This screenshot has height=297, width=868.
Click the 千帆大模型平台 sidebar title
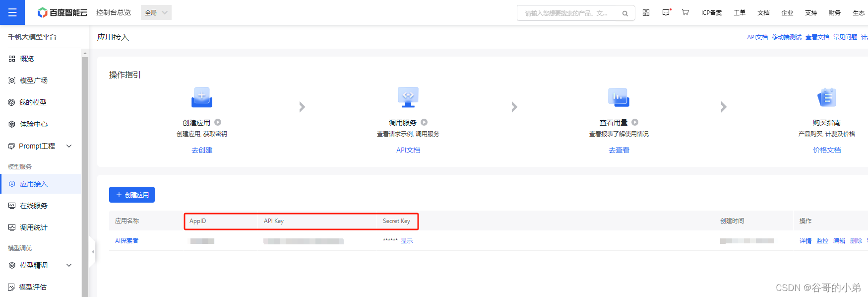coord(32,37)
